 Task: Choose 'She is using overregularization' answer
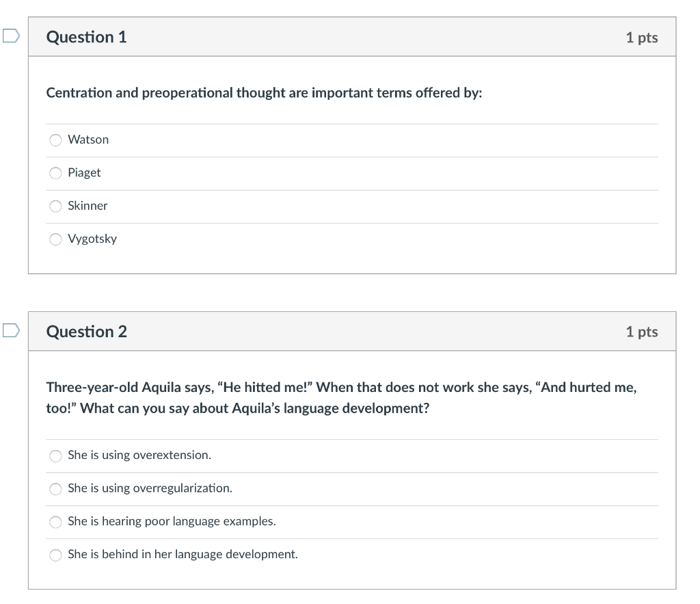tap(55, 488)
